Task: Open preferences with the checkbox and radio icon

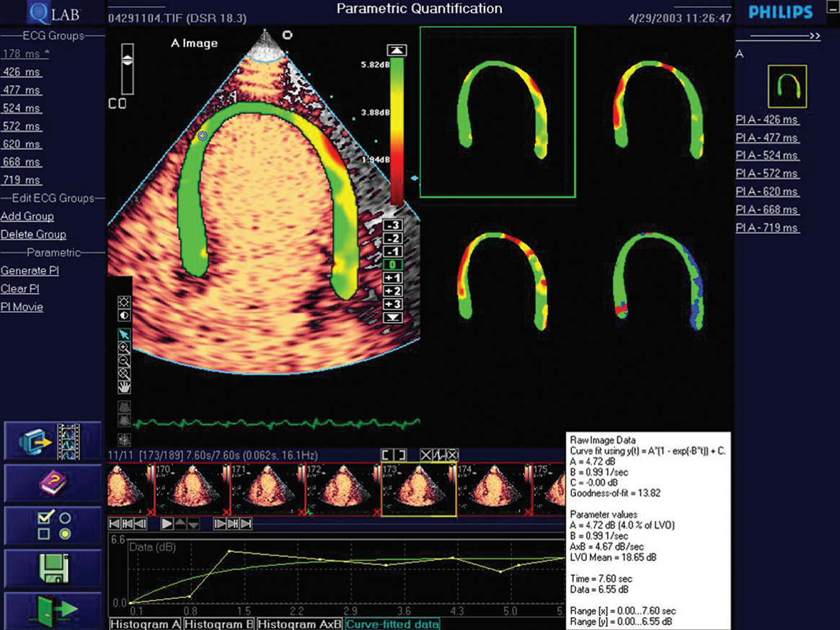Action: pyautogui.click(x=52, y=525)
